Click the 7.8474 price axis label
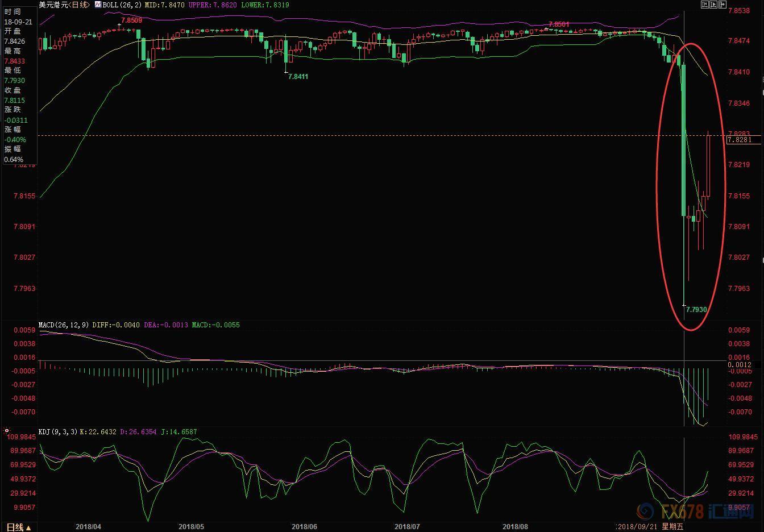This screenshot has height=532, width=764. coord(739,41)
